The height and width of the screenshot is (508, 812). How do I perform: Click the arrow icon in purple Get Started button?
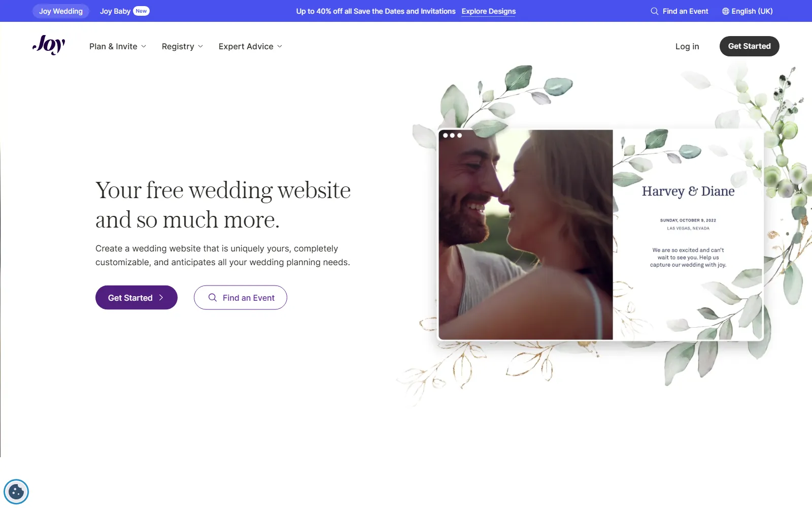[161, 298]
